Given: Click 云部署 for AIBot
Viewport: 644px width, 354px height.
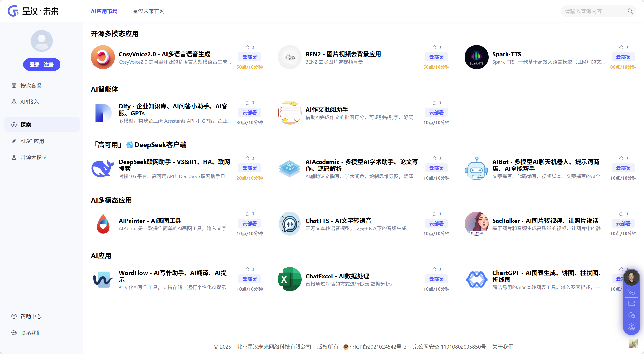Looking at the screenshot, I should pos(623,168).
